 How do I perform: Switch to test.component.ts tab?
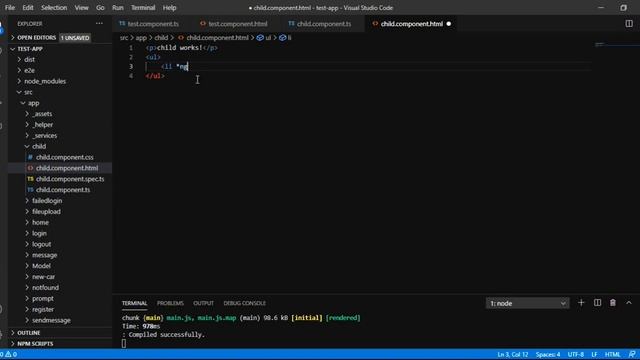pos(153,24)
